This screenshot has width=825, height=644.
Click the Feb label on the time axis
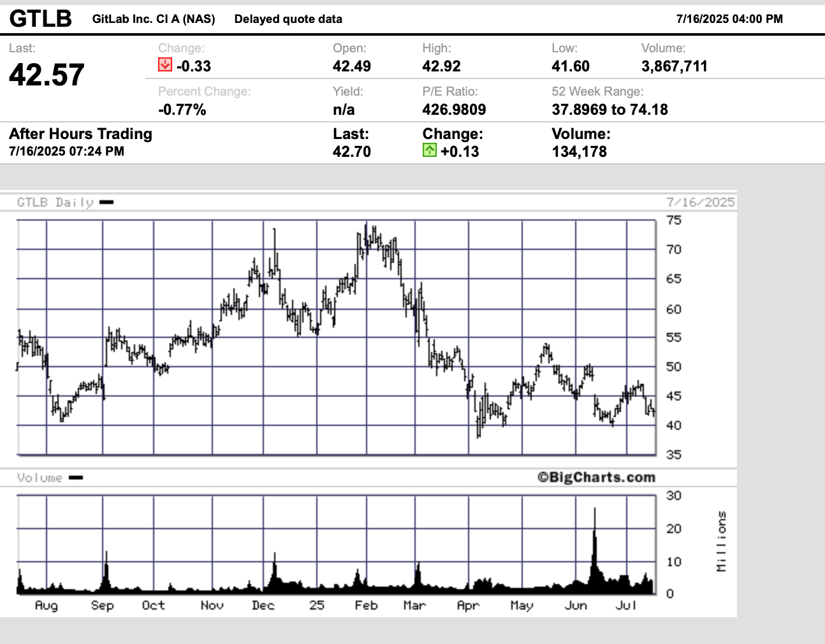[x=366, y=605]
